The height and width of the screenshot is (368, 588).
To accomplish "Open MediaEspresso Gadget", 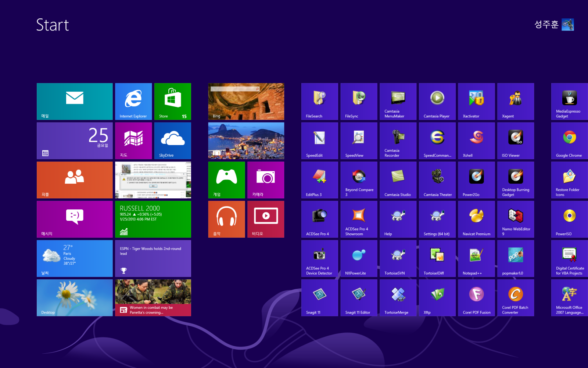I will click(570, 102).
